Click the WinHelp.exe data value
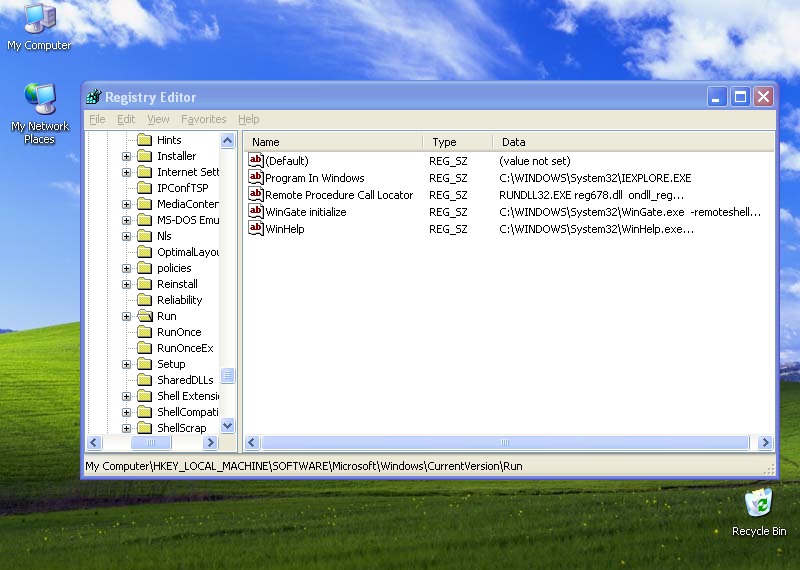The height and width of the screenshot is (570, 800). point(596,229)
